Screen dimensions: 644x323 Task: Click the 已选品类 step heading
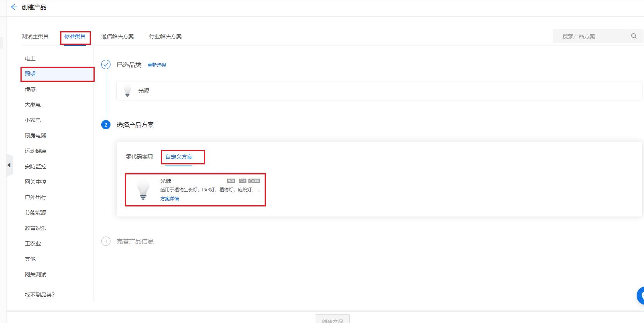(129, 64)
